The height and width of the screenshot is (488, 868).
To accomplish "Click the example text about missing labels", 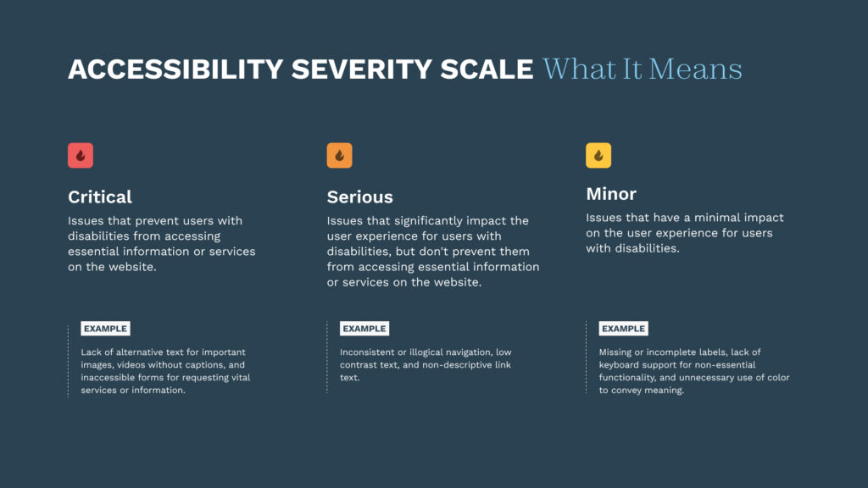I will pyautogui.click(x=693, y=371).
